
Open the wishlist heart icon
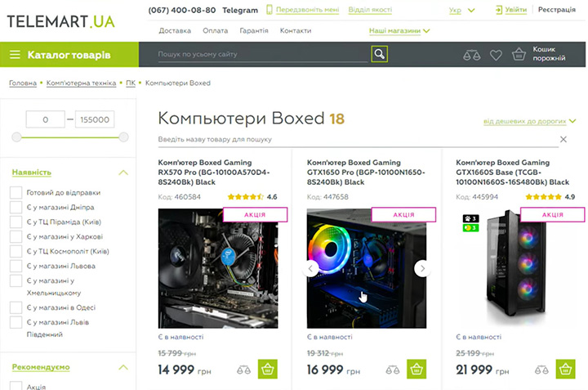coord(496,55)
